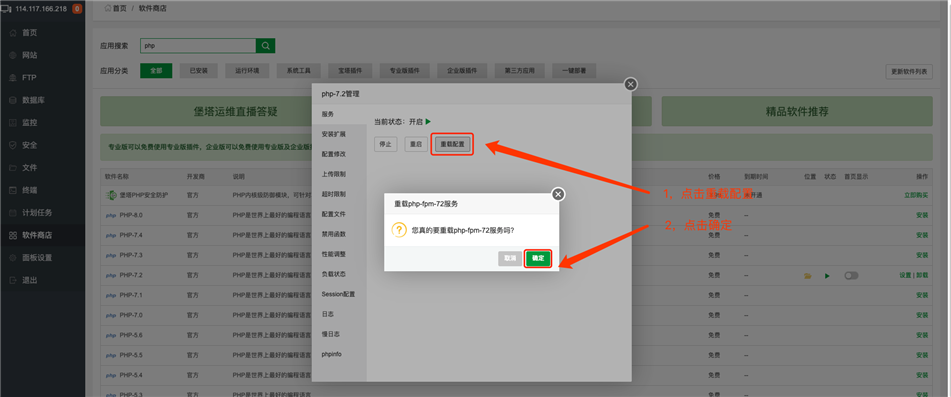The image size is (951, 397).
Task: Select the 已安装 category filter
Action: point(198,71)
